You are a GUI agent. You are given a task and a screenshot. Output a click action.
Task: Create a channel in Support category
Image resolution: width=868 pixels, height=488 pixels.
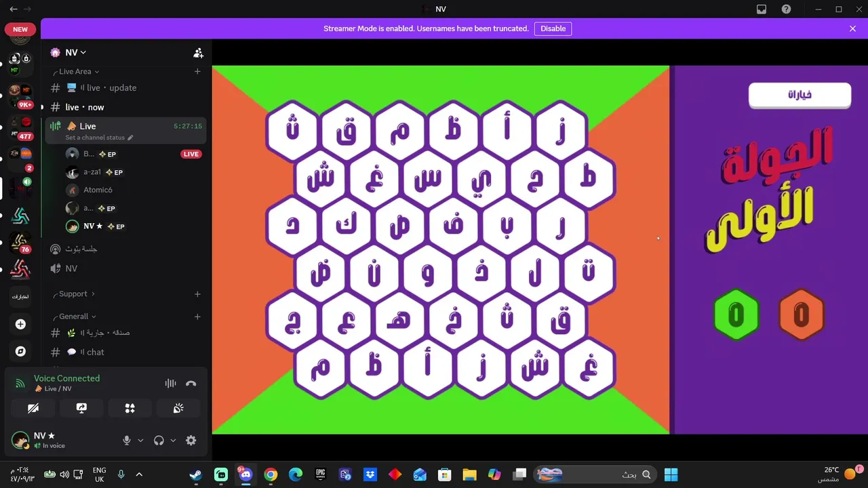coord(197,294)
